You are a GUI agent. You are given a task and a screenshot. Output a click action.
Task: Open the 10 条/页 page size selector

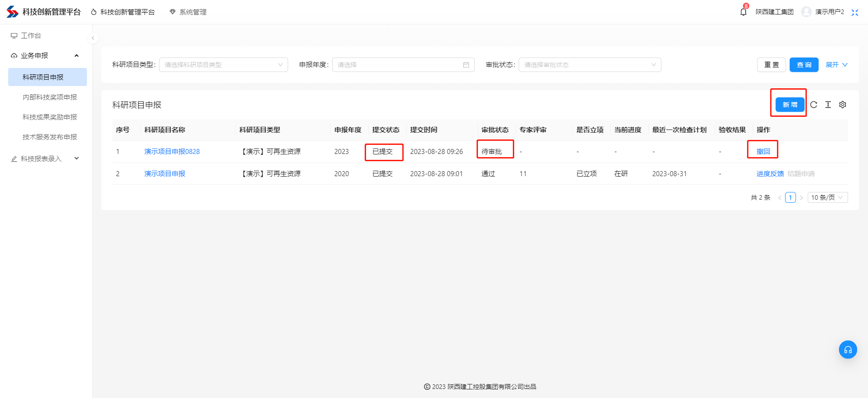pos(827,197)
